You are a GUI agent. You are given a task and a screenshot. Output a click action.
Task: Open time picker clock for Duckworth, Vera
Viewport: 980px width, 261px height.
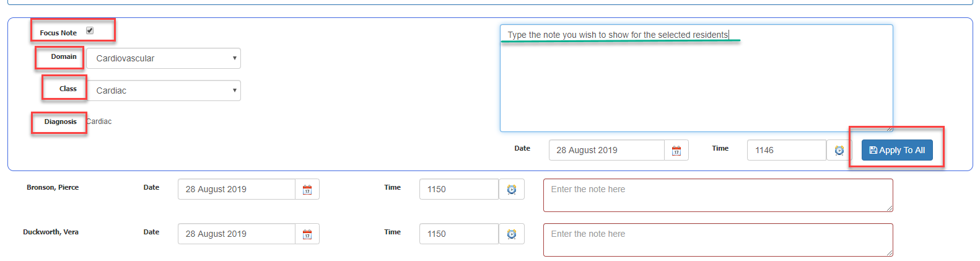point(512,234)
